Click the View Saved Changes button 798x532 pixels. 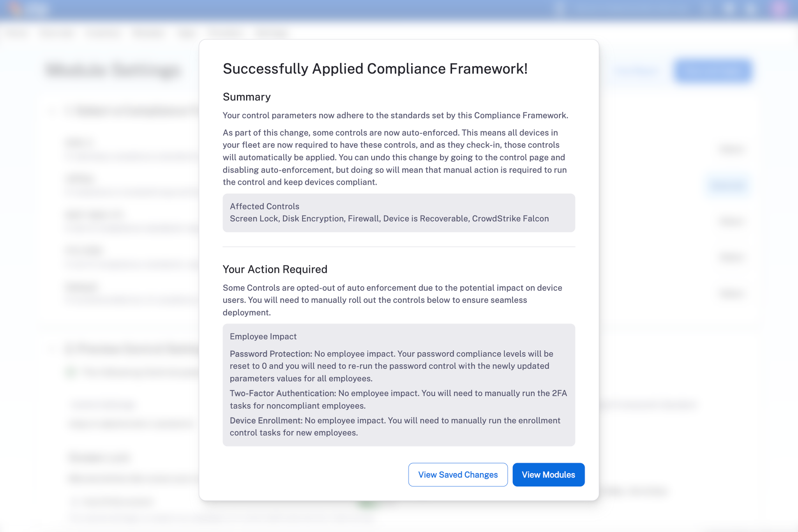click(458, 475)
